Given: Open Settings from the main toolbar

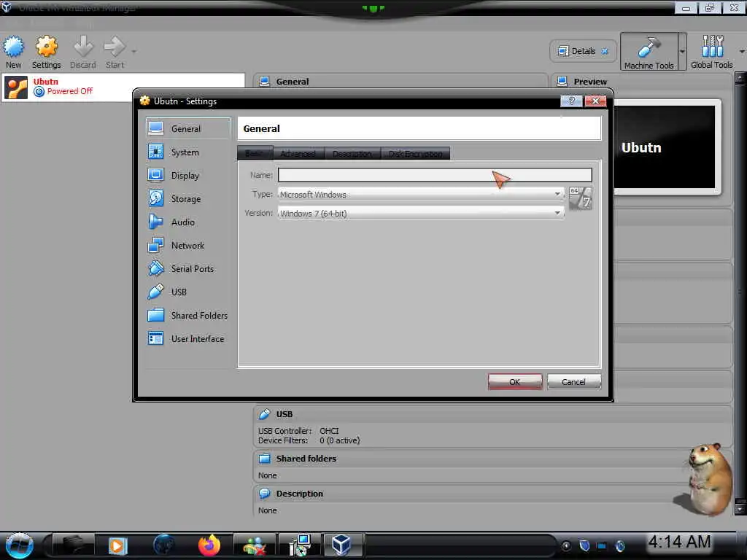Looking at the screenshot, I should pos(46,52).
